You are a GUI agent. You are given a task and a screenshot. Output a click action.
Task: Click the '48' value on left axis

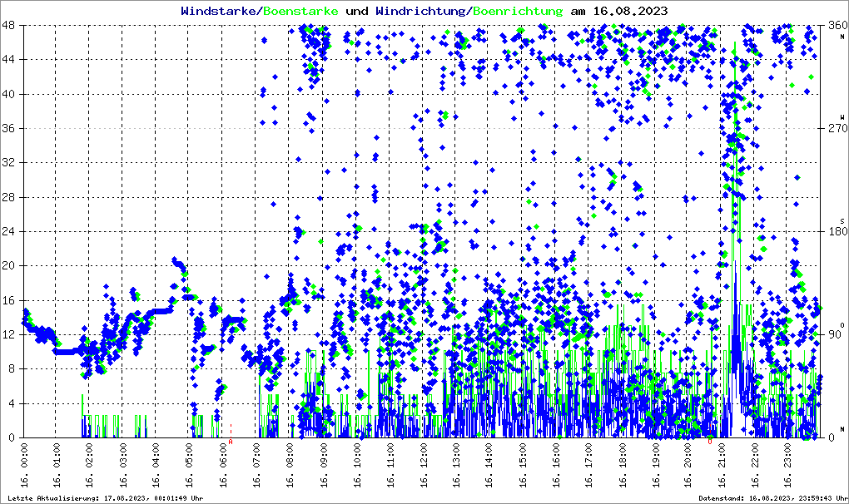point(12,25)
